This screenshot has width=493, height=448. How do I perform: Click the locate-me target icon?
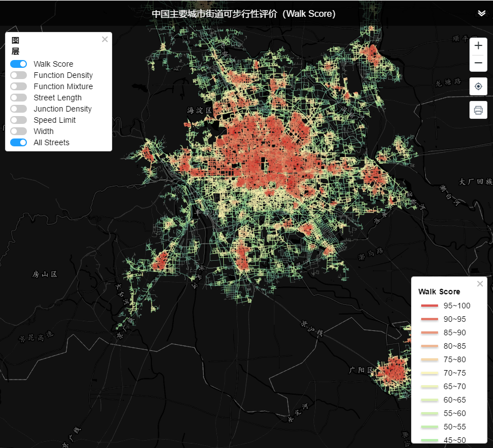(478, 86)
